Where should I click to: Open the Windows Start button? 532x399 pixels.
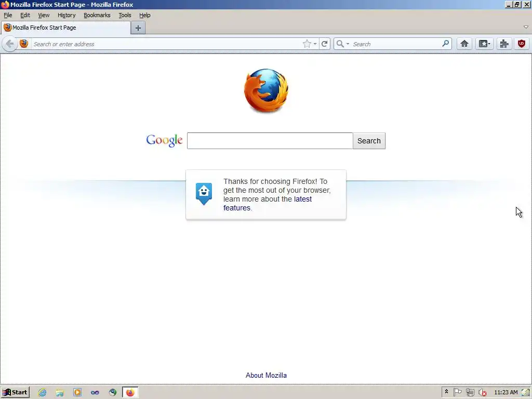coord(15,393)
